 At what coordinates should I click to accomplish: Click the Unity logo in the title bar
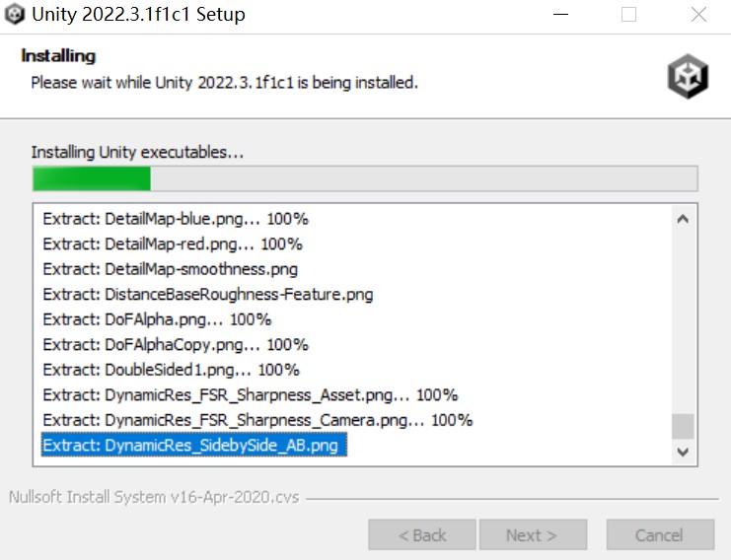[x=14, y=15]
